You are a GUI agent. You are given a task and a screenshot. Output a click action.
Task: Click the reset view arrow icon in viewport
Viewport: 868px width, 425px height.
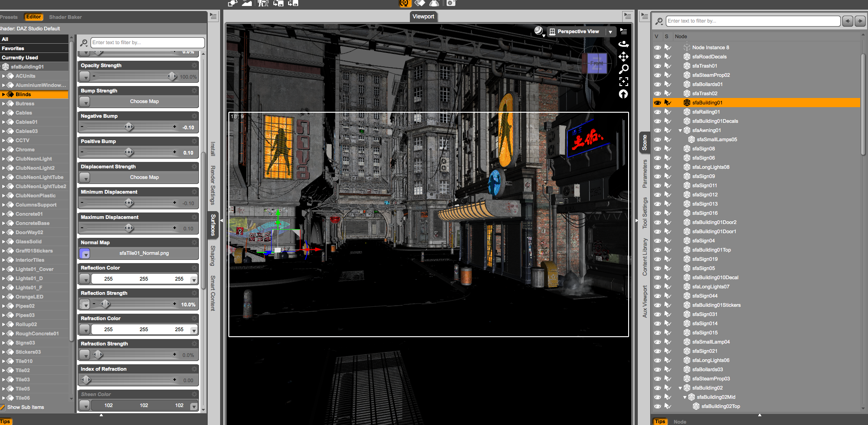click(x=624, y=94)
